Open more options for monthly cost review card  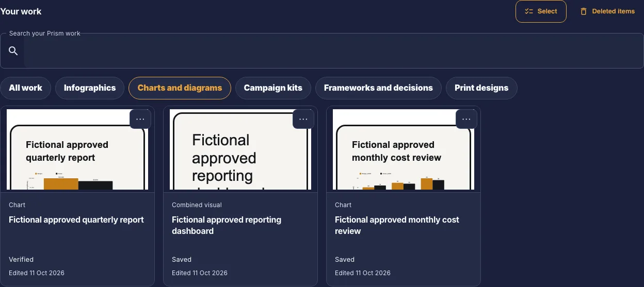pos(466,119)
